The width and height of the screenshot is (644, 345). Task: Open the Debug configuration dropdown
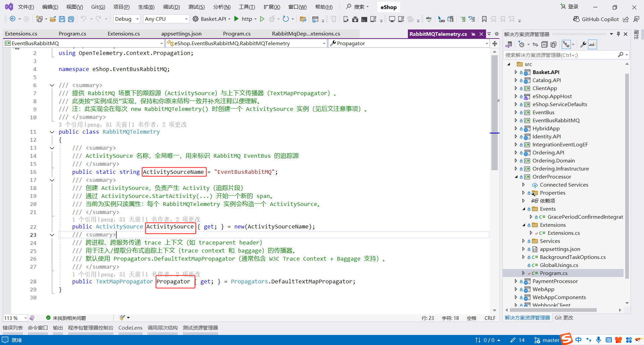[x=127, y=19]
